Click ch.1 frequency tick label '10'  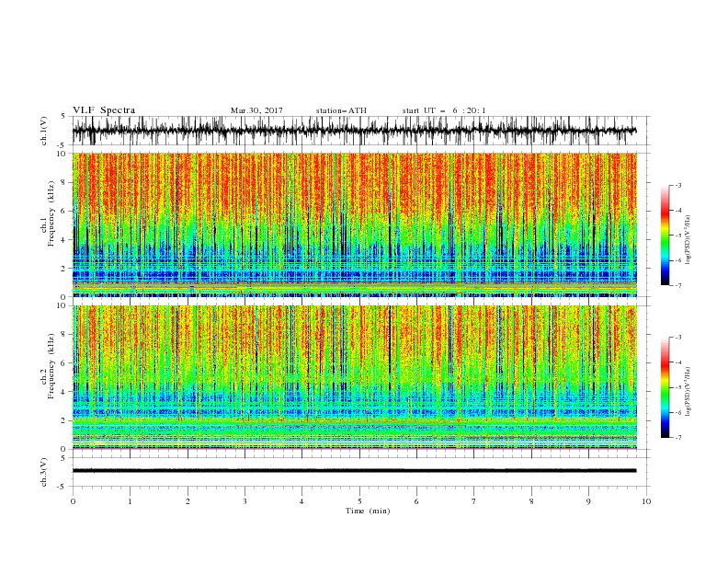tap(63, 154)
